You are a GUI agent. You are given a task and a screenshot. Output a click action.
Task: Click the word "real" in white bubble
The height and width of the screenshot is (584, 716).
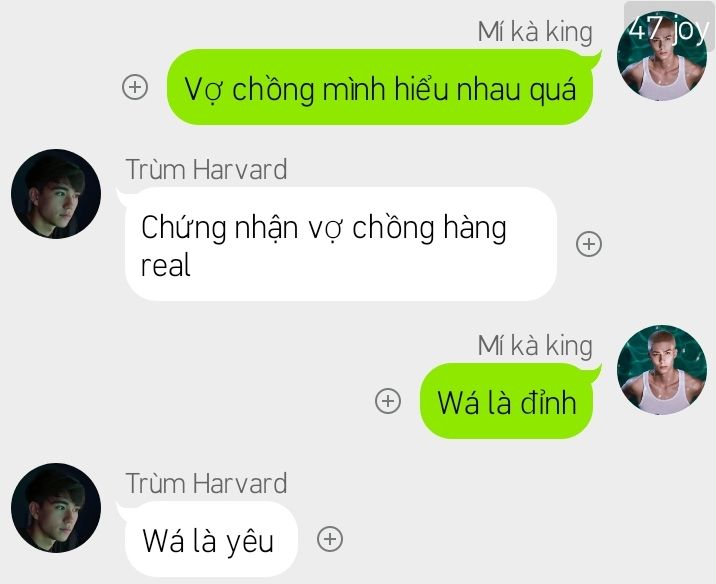click(x=165, y=265)
